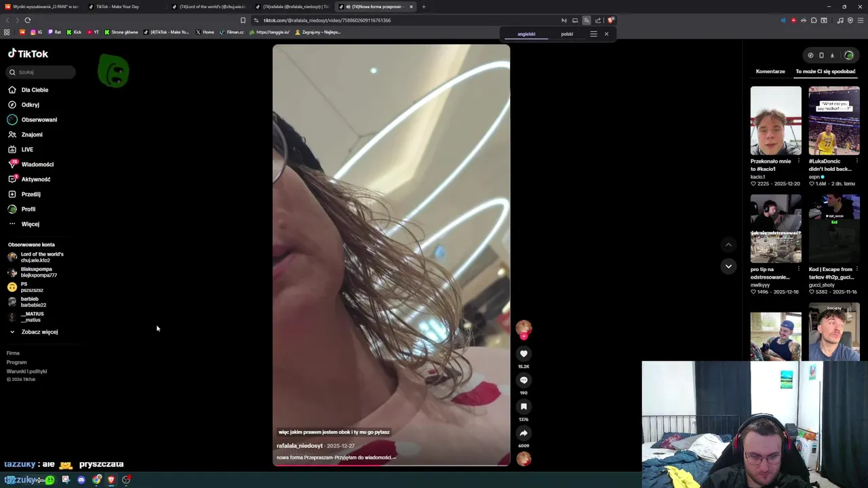The width and height of the screenshot is (868, 488).
Task: Open the Kick bookmark
Action: pyautogui.click(x=74, y=32)
